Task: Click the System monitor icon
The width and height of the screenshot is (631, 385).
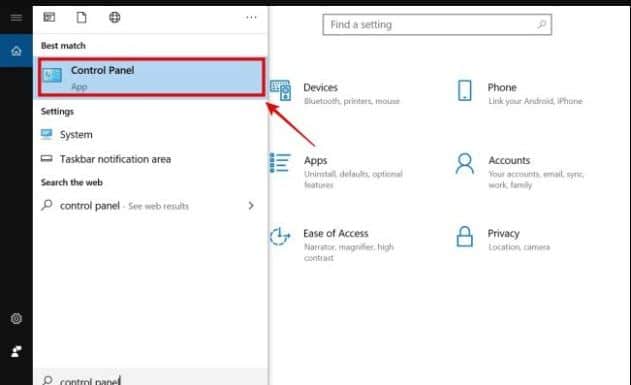Action: click(47, 134)
